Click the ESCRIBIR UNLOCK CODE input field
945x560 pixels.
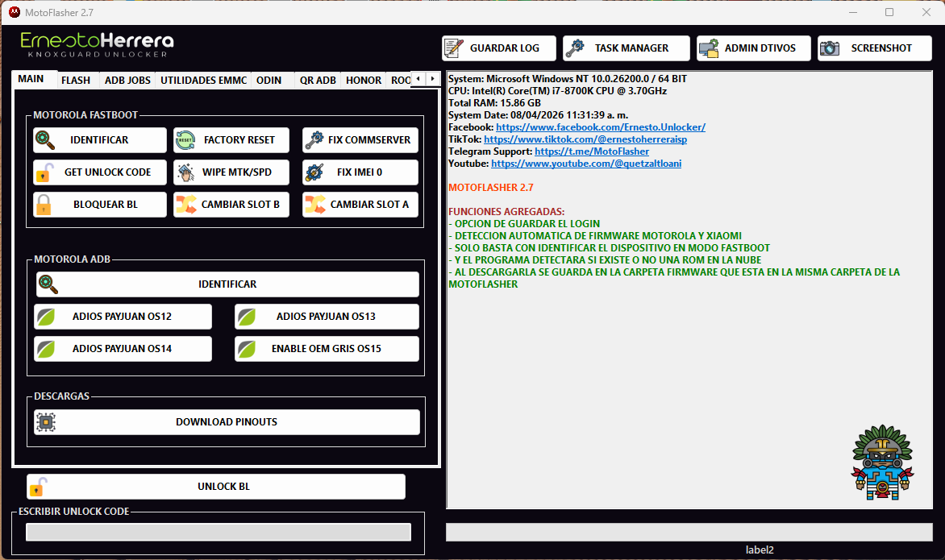[x=219, y=532]
